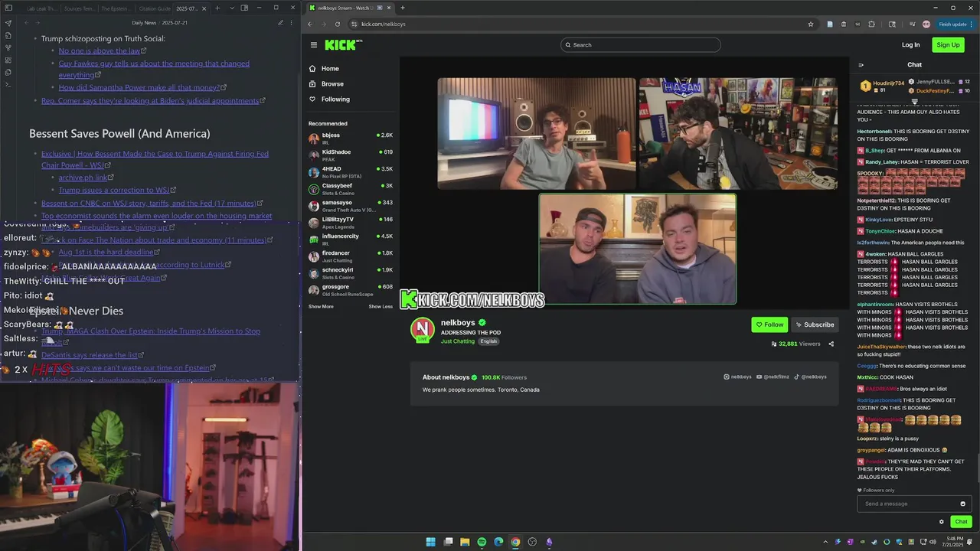Switch to the Citation Guide tab
This screenshot has height=551, width=980.
pyautogui.click(x=155, y=8)
